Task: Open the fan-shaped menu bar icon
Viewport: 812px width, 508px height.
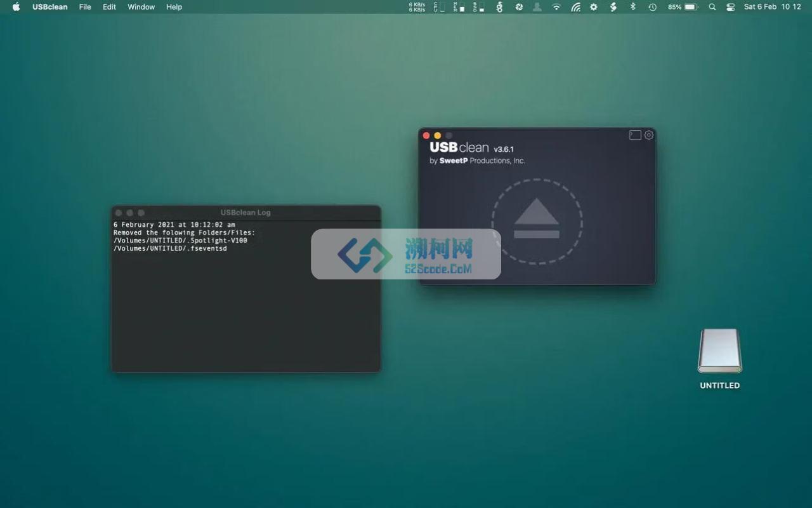Action: [x=519, y=7]
